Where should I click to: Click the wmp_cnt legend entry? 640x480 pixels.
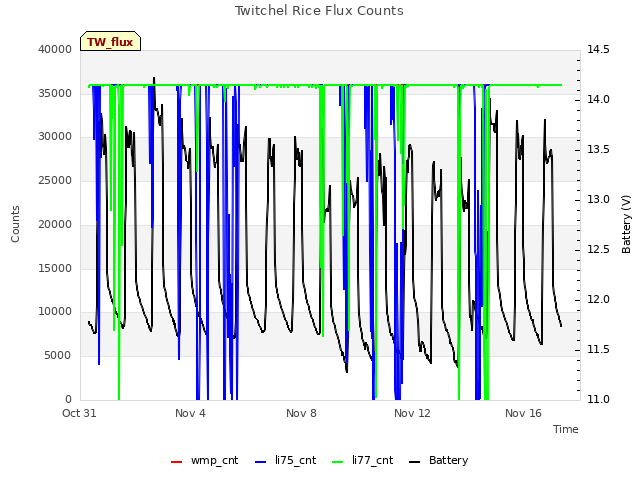coord(204,460)
